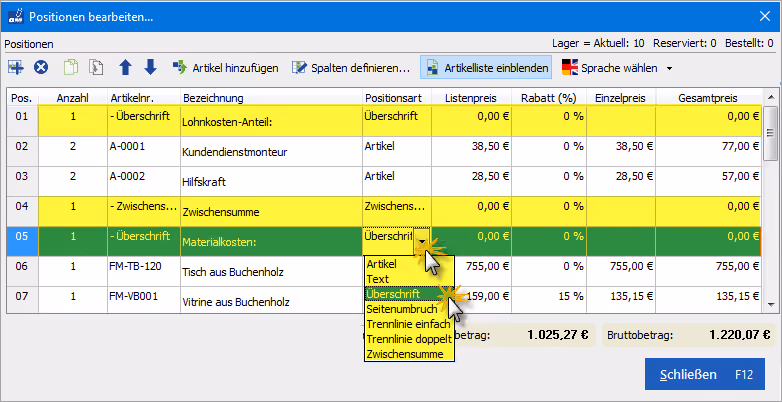Open Spalten definieren...
Viewport: 782px width, 402px height.
point(351,68)
